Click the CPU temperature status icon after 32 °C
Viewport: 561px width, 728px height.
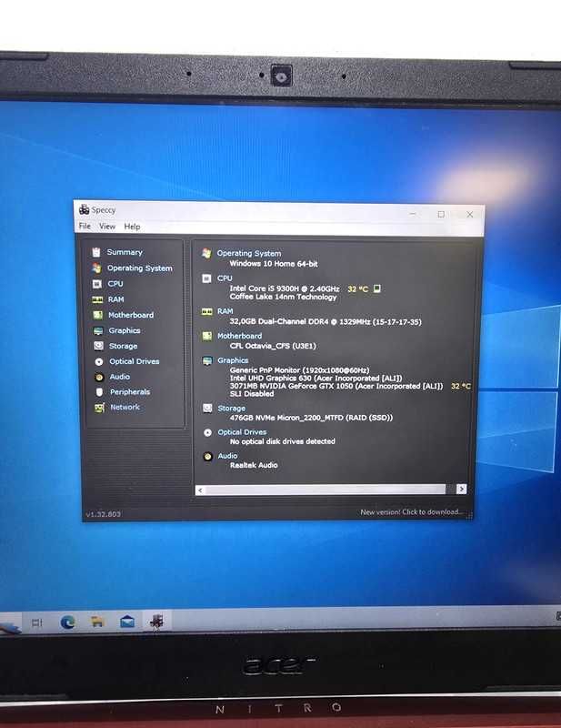pyautogui.click(x=377, y=288)
